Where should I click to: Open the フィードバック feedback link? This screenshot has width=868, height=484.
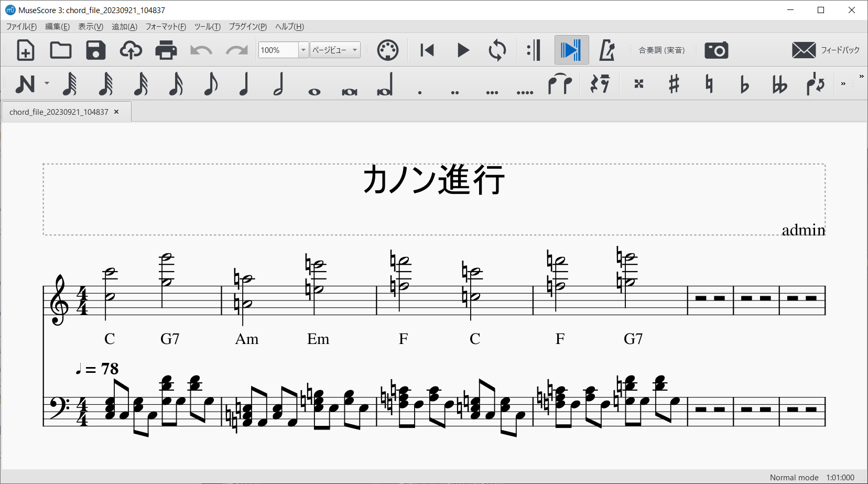826,50
